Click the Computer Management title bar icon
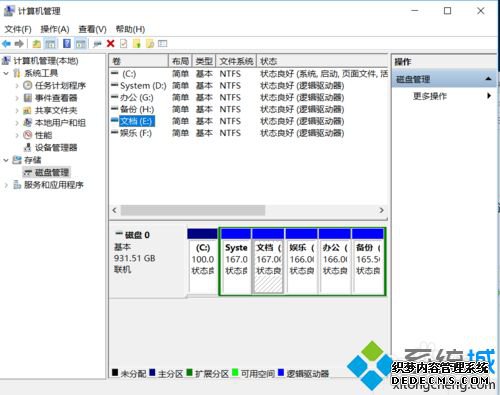500x395 pixels. click(x=9, y=11)
